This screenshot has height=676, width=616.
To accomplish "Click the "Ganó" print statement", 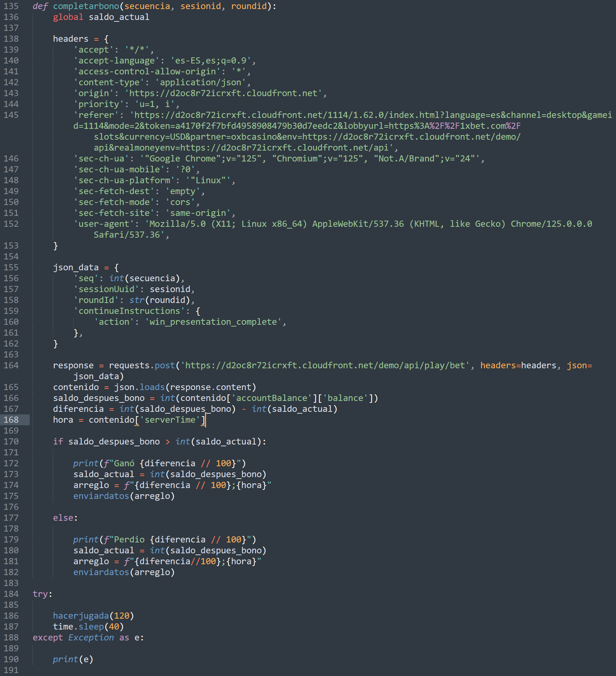I will tap(159, 463).
